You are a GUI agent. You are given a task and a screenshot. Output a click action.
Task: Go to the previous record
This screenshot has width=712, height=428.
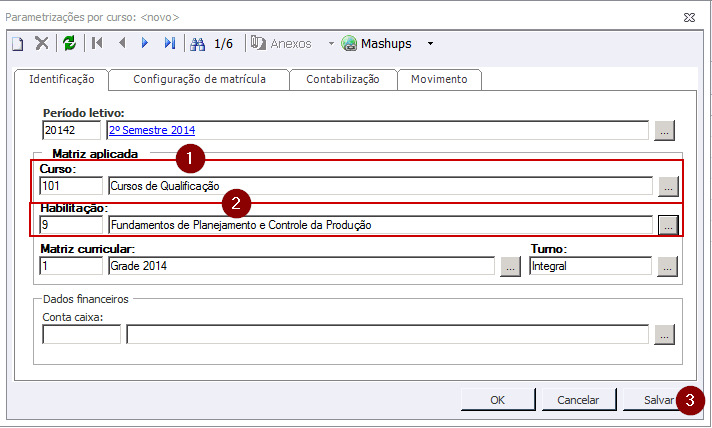click(x=122, y=43)
